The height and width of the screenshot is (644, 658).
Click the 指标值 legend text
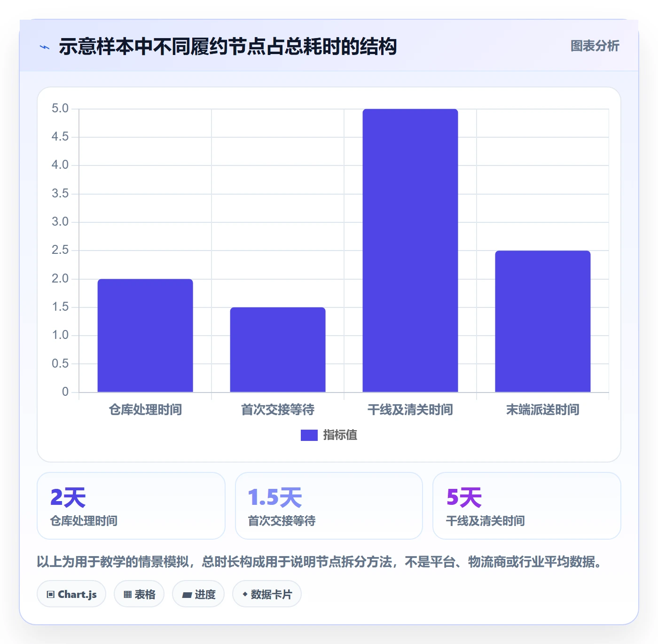340,435
